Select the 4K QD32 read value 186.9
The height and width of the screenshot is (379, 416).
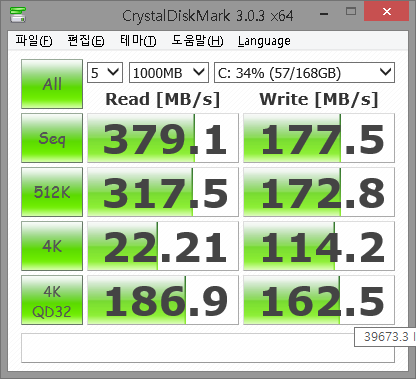(163, 300)
